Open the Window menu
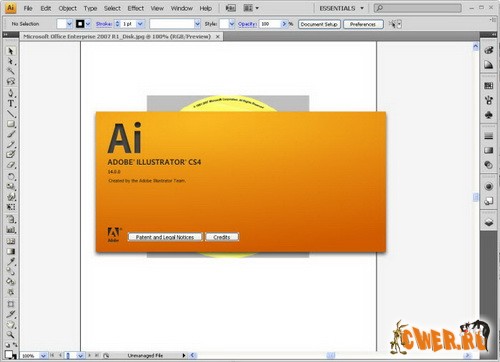Screen dimensions: 500x362 click(182, 8)
